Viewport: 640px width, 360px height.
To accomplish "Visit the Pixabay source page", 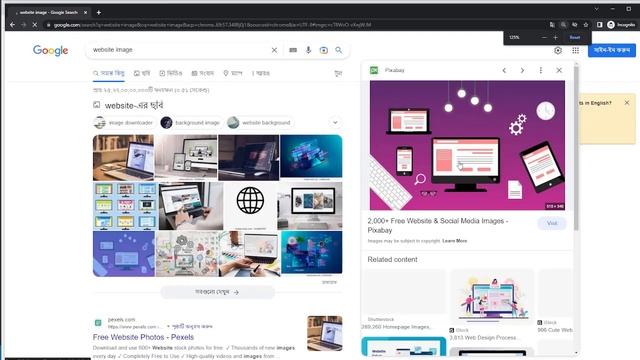I will [552, 224].
